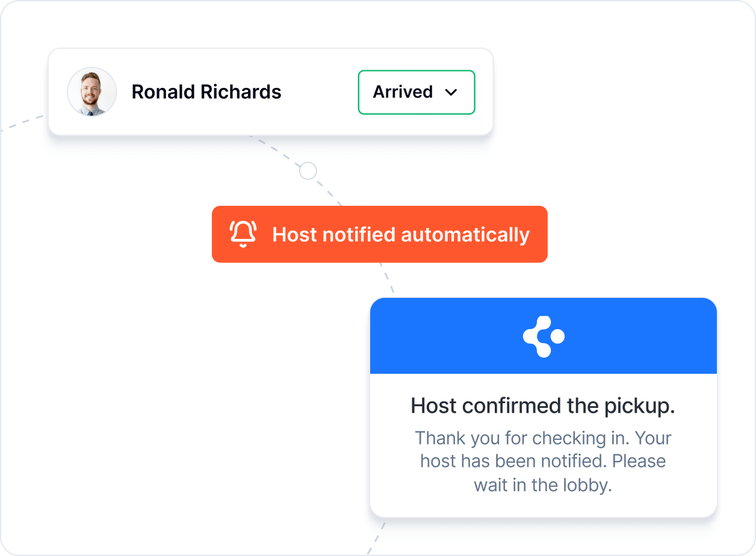Click Ronald Richards' profile photo
756x556 pixels.
click(91, 91)
